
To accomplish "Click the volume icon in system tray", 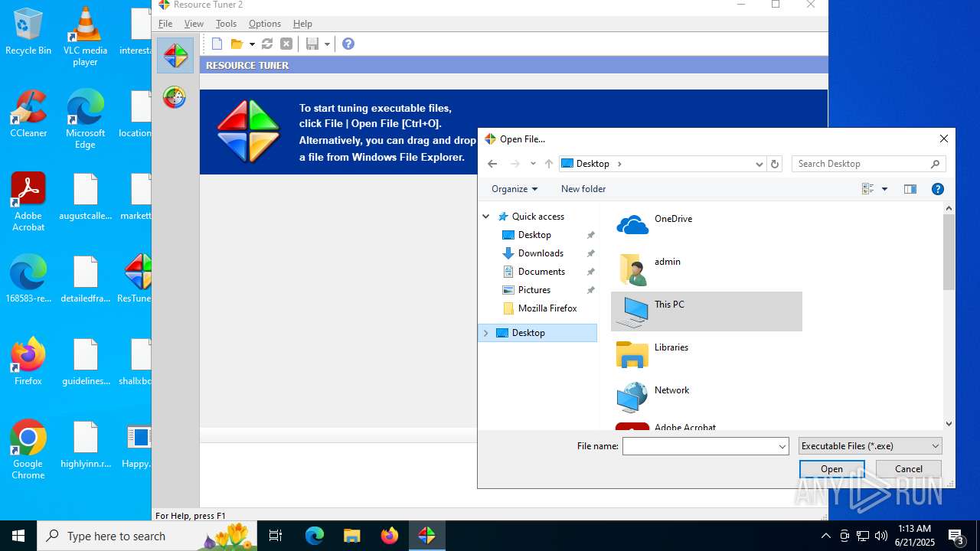I will pyautogui.click(x=880, y=536).
